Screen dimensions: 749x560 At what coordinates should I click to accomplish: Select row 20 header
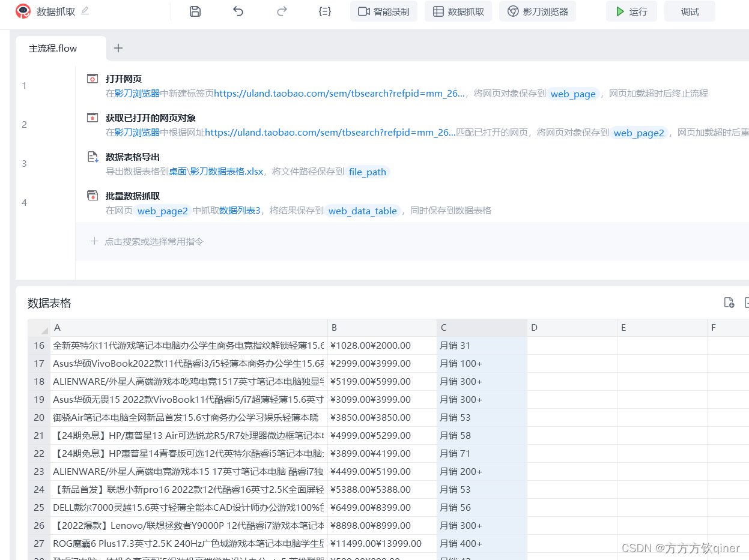tap(40, 418)
